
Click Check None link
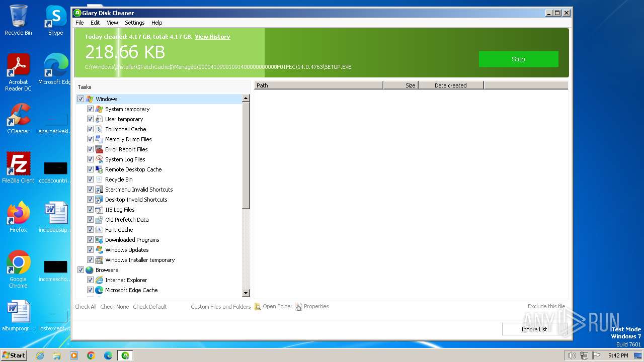(115, 307)
